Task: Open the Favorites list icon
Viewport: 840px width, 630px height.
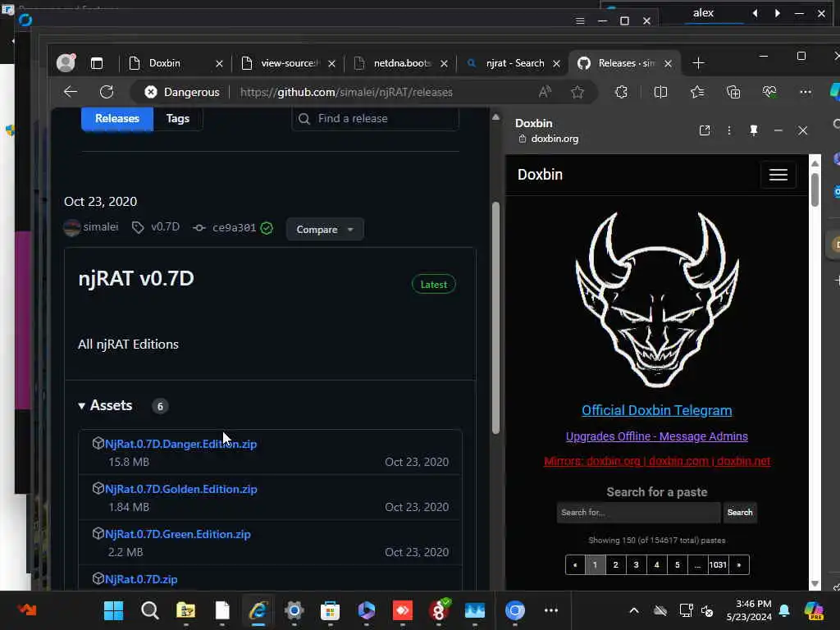Action: coord(697,92)
